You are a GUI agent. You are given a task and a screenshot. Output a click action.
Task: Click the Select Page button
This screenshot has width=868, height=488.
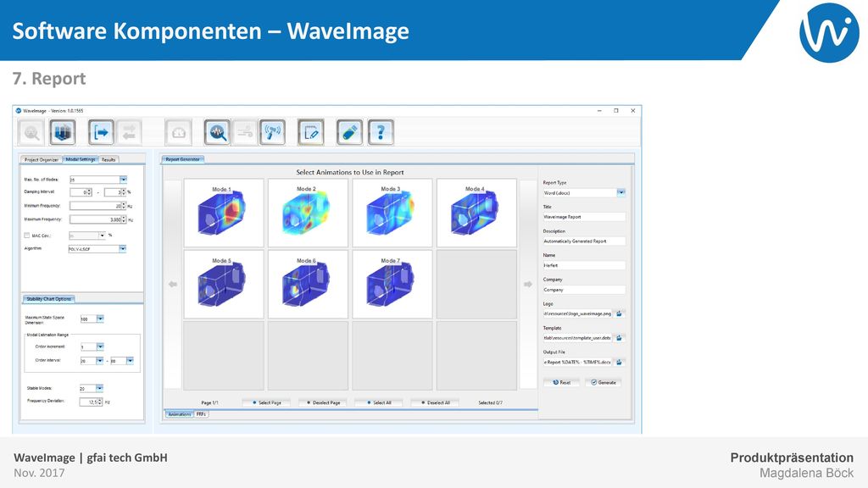(267, 402)
